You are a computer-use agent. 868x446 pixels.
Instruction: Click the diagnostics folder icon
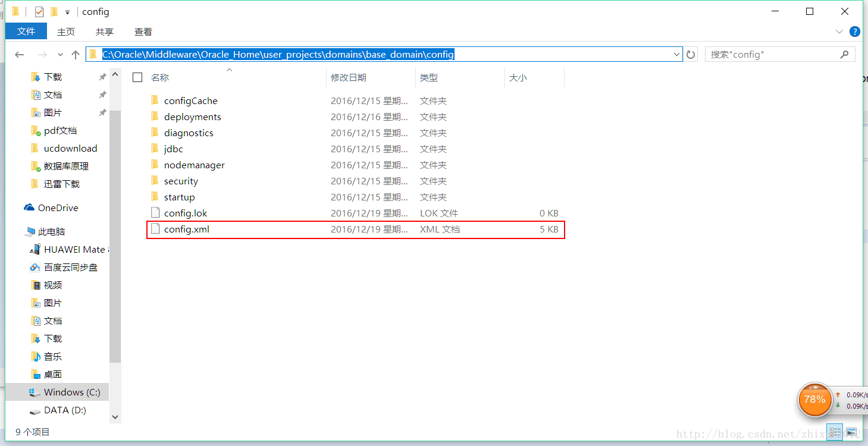(x=155, y=133)
